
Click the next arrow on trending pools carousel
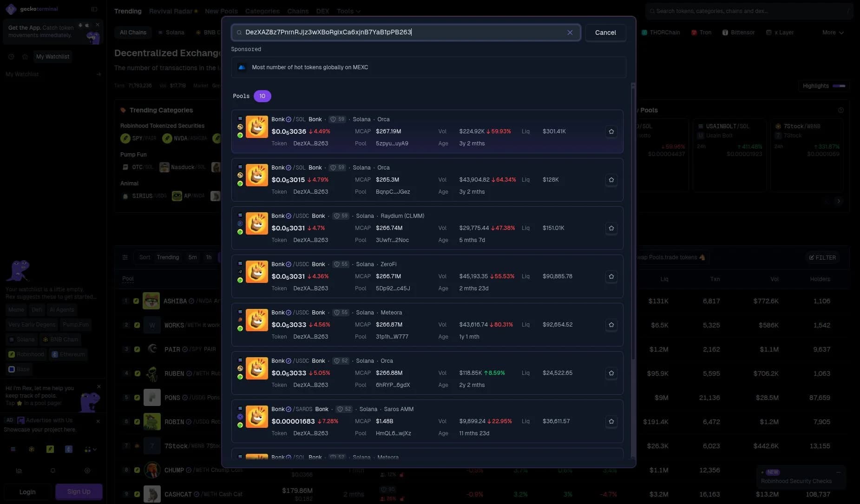pyautogui.click(x=839, y=201)
